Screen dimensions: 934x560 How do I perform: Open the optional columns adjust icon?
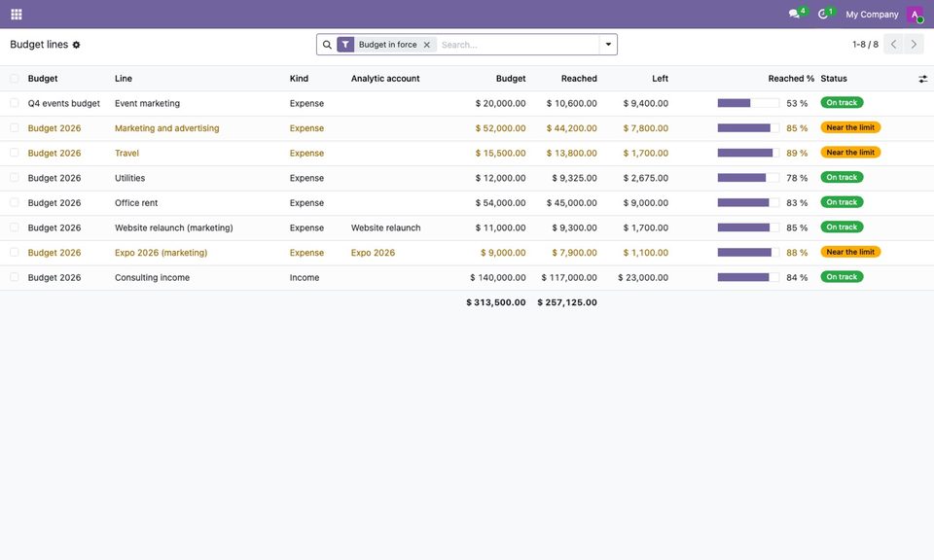(x=922, y=79)
